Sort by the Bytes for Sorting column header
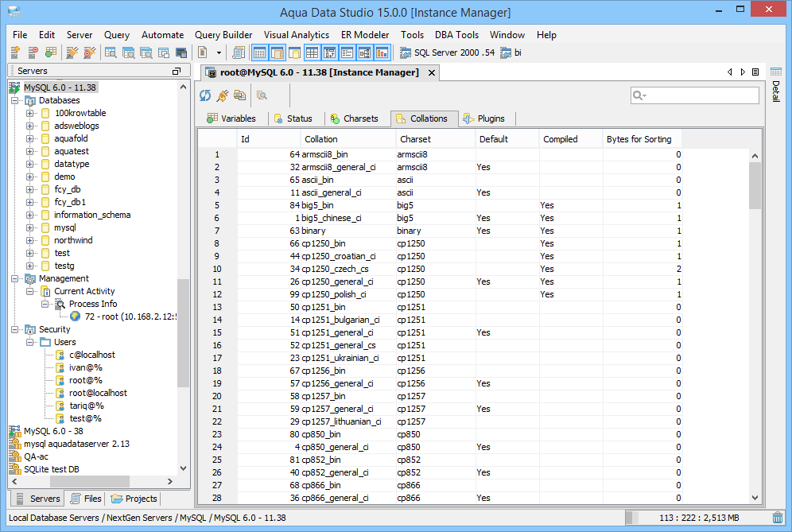Viewport: 792px width, 532px height. coord(642,139)
